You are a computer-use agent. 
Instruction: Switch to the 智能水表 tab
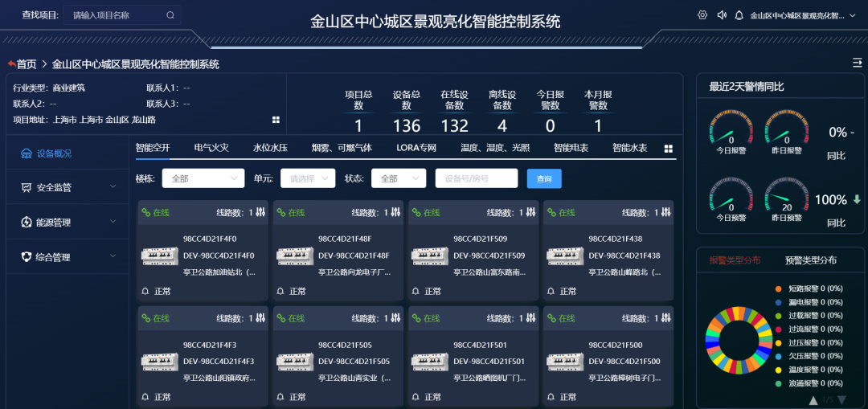629,148
